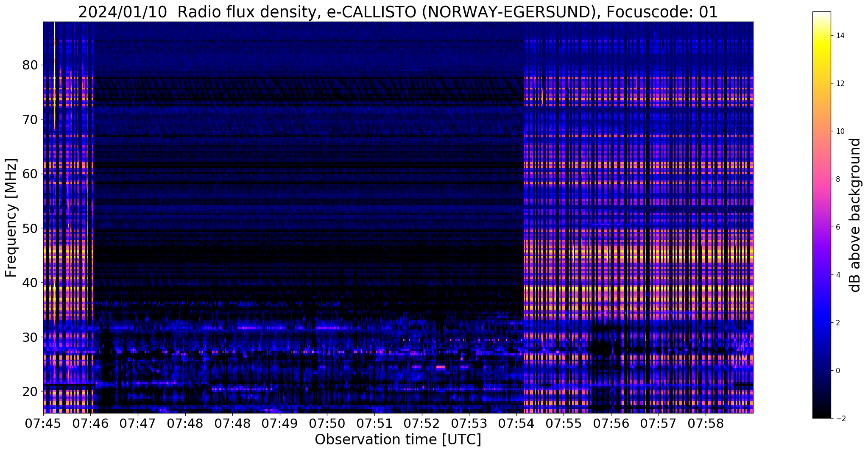Click the 20 MHz frequency tick label
Screen dimensions: 868x452
[30, 391]
